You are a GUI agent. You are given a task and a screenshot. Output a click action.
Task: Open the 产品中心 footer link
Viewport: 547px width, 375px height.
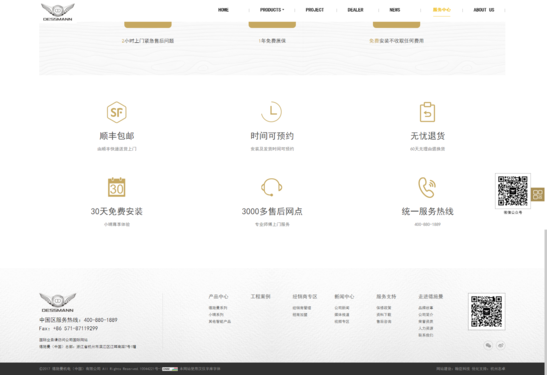click(218, 297)
